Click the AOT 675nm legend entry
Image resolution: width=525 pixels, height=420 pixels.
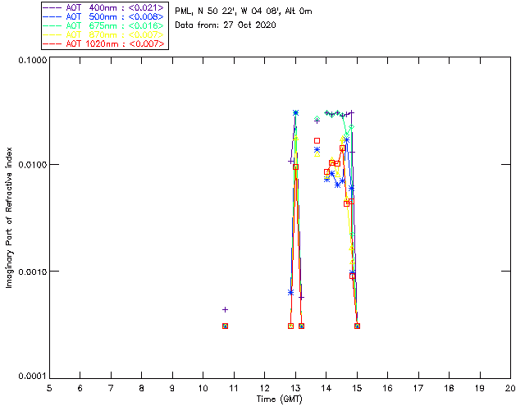pos(104,25)
